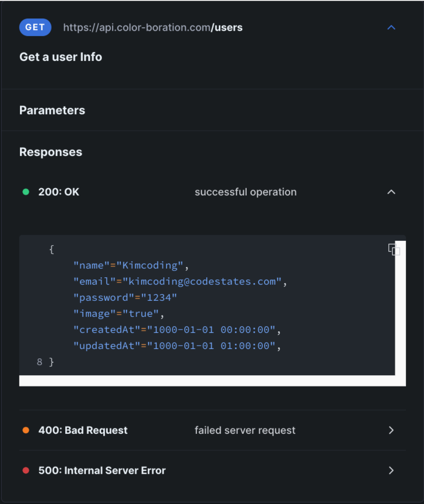Click the green 200 status dot
The height and width of the screenshot is (504, 424).
click(26, 192)
